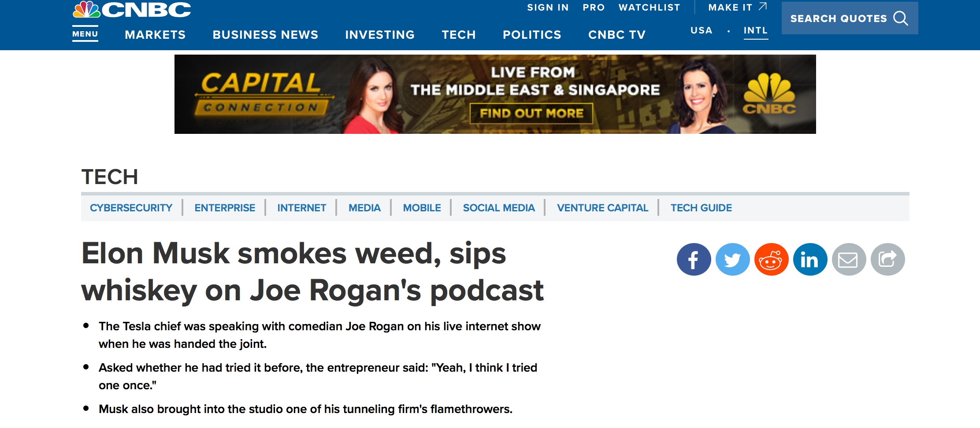Image resolution: width=980 pixels, height=428 pixels.
Task: Open the Mobile subcategory
Action: (422, 208)
